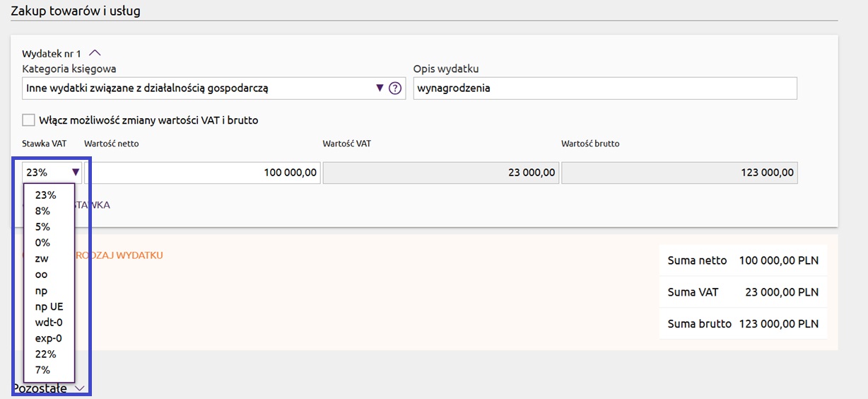Screen dimensions: 868x399
Task: Select 8% VAT rate option
Action: (x=42, y=211)
